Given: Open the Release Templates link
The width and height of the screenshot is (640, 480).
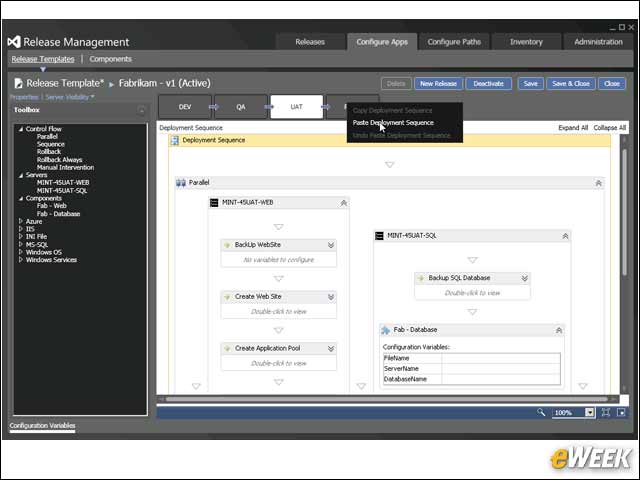Looking at the screenshot, I should [x=43, y=59].
